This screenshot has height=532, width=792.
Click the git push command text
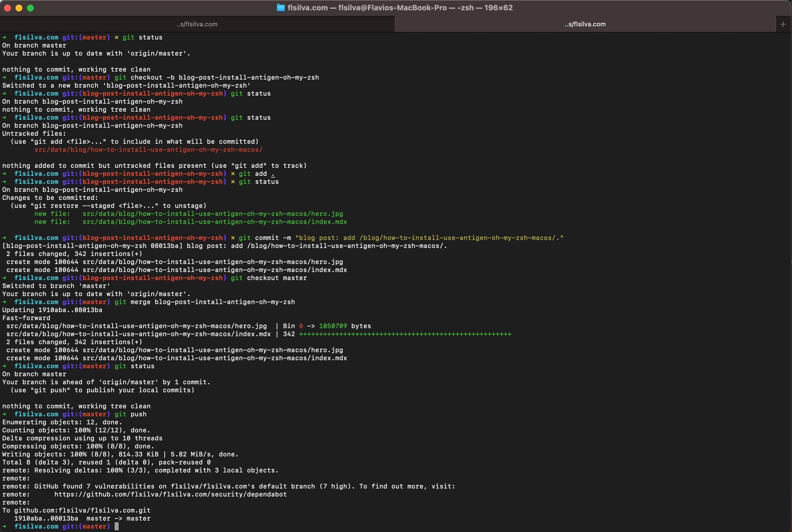point(132,414)
